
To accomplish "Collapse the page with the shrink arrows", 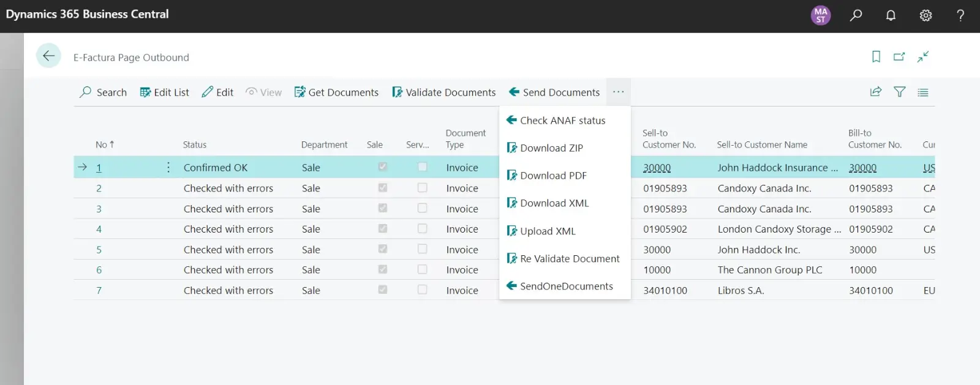I will (x=923, y=56).
